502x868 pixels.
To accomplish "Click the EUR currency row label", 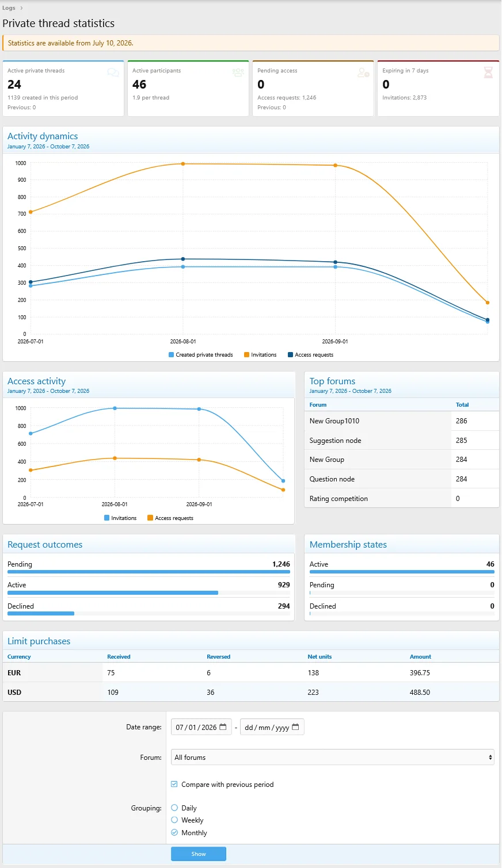I will click(14, 672).
